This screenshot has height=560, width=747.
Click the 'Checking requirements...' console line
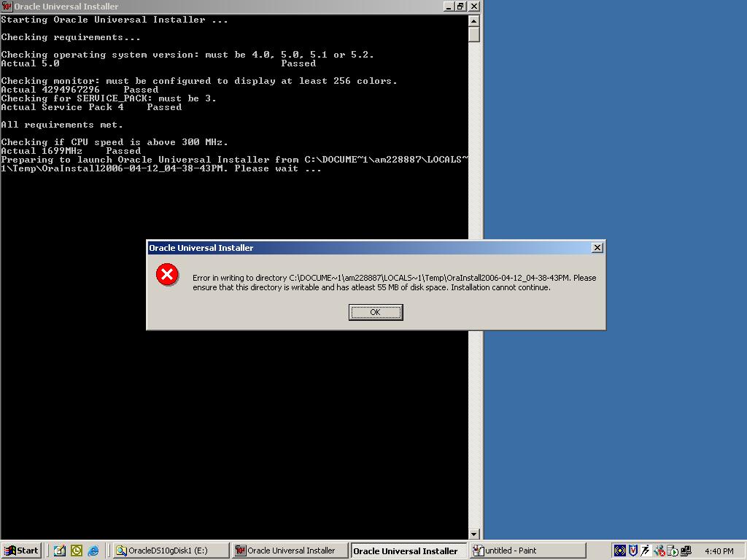[71, 37]
